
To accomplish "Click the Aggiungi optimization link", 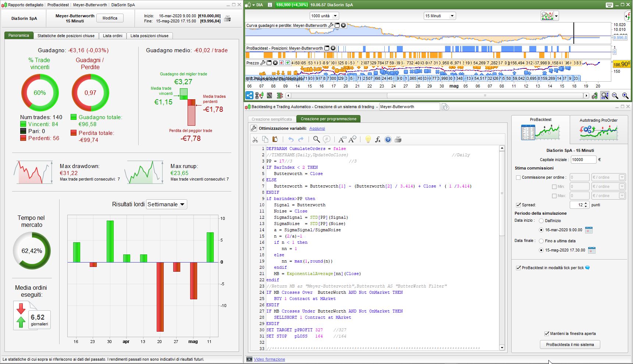I will tap(317, 128).
